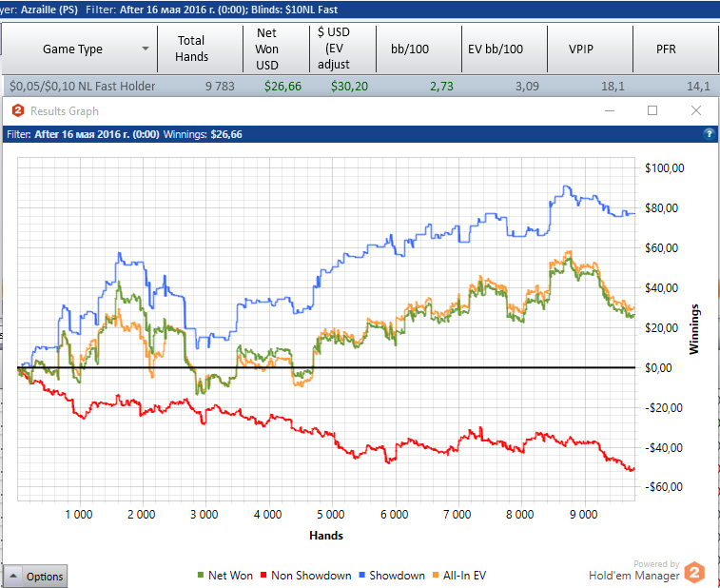
Task: Click the 5 000 hands axis tick
Action: pos(331,515)
